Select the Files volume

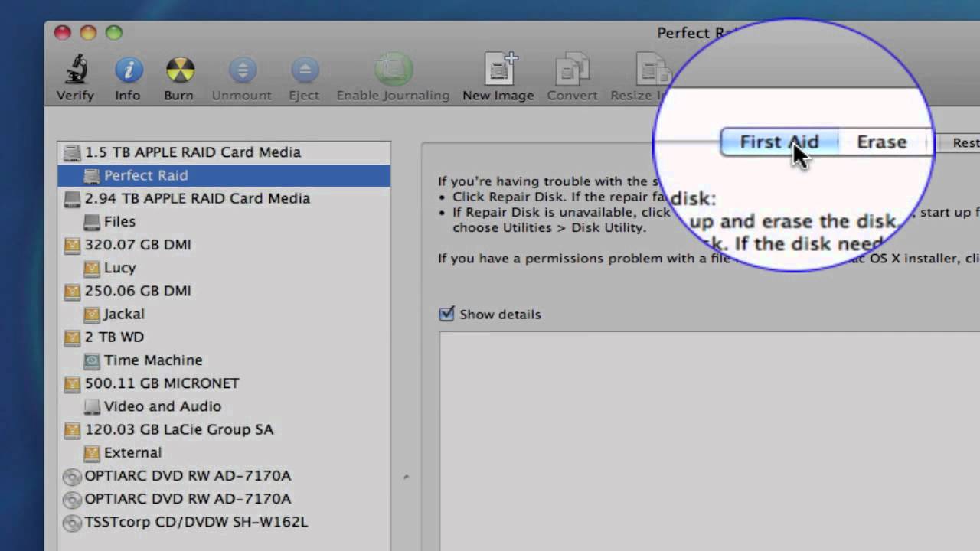coord(224,221)
